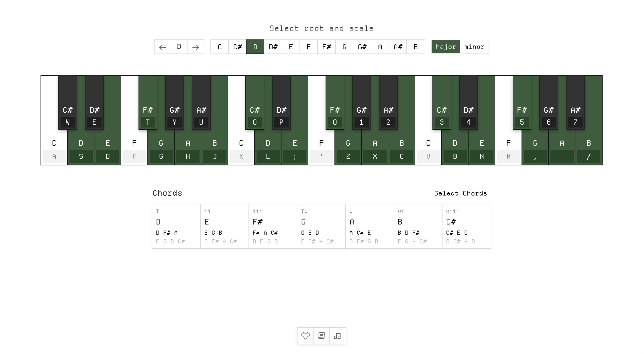
Task: Select root note C
Action: click(219, 47)
